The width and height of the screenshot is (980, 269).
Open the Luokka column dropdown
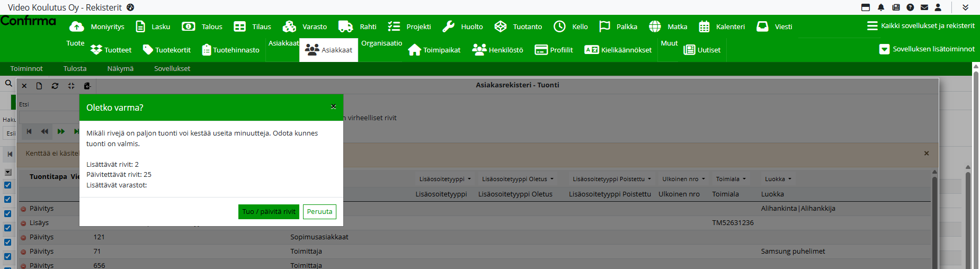click(778, 179)
